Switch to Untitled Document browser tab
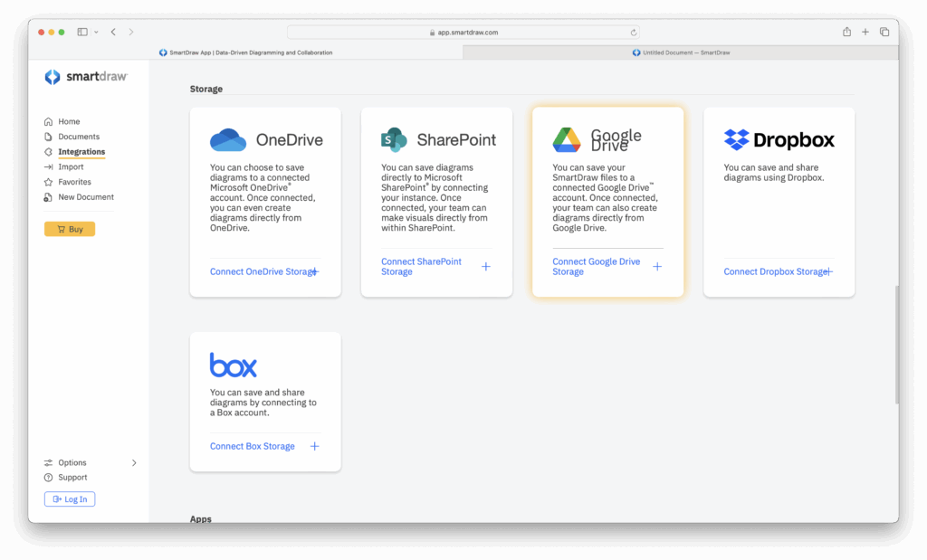This screenshot has height=560, width=927. click(x=681, y=52)
